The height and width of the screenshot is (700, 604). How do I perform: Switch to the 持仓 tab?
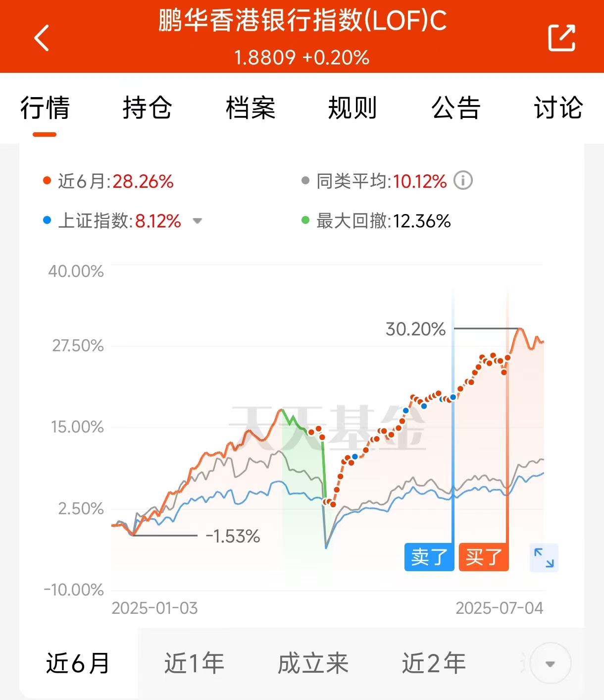pyautogui.click(x=147, y=108)
